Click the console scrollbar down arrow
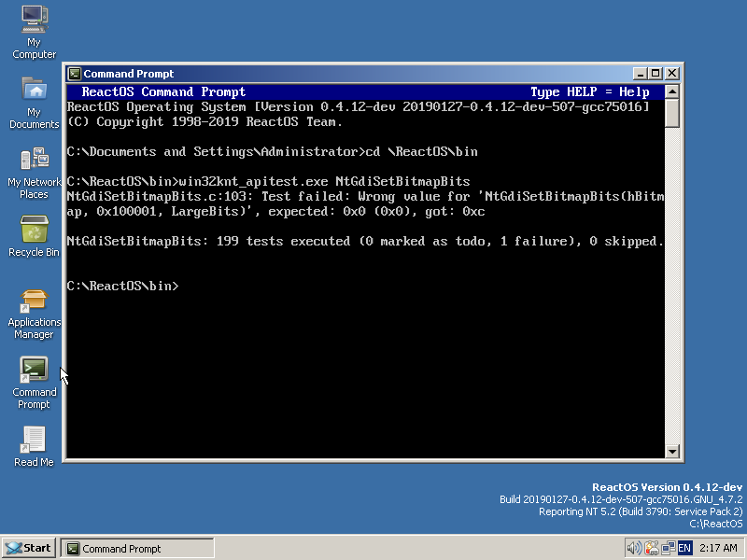 point(671,451)
